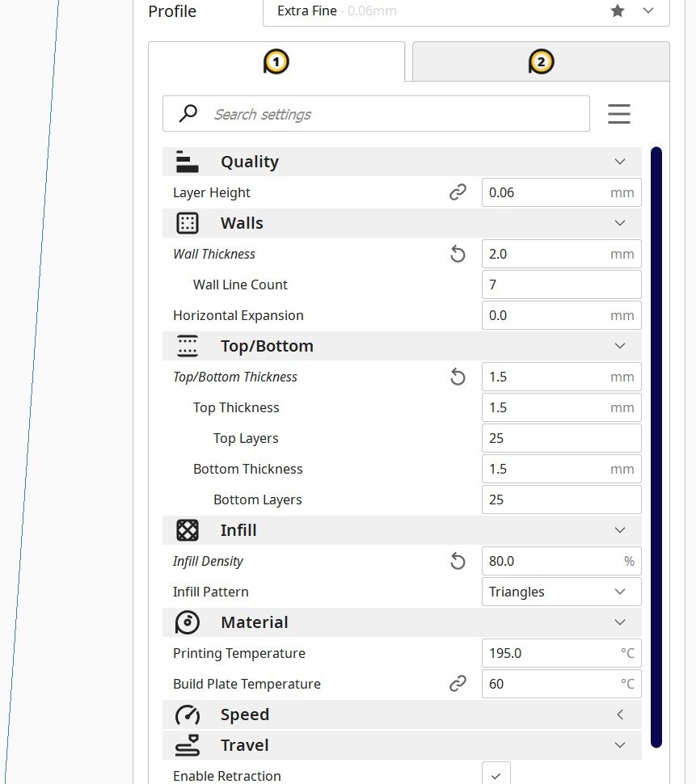Screen dimensions: 696x784
Task: Edit the Top/Bottom Thickness value field
Action: click(x=562, y=377)
